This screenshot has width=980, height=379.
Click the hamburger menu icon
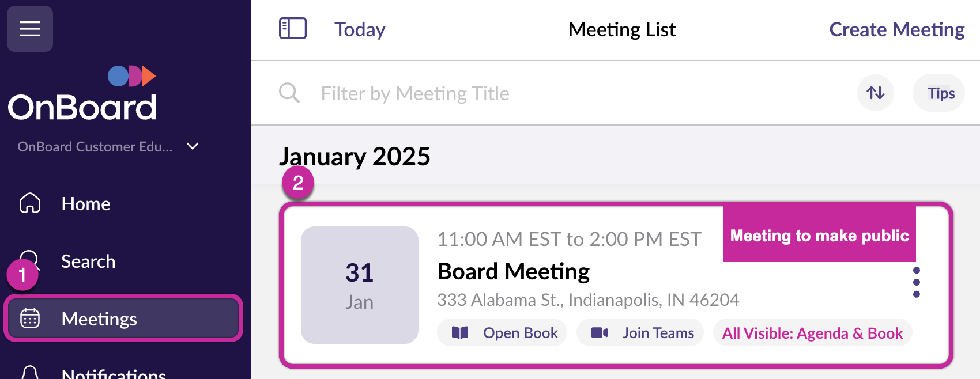pyautogui.click(x=30, y=29)
